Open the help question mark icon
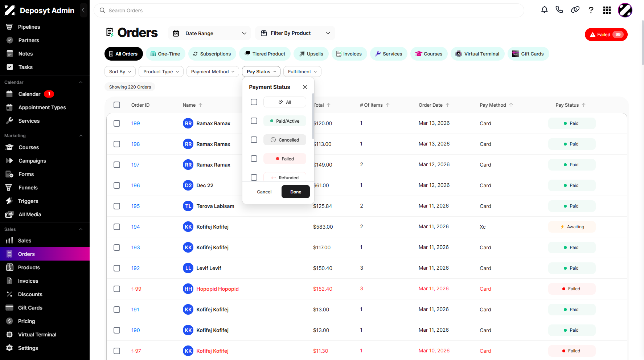This screenshot has width=644, height=360. 591,10
